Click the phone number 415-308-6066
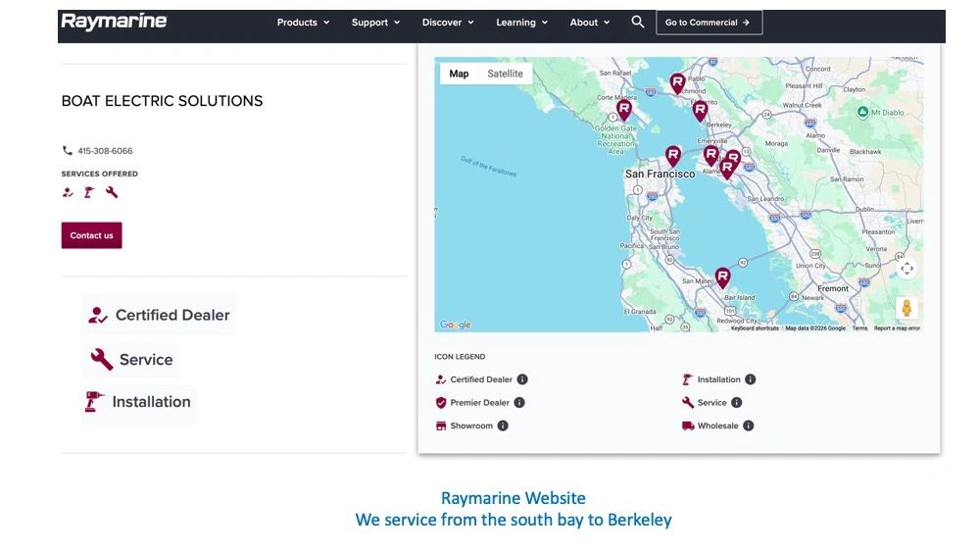Image resolution: width=980 pixels, height=552 pixels. click(x=105, y=151)
